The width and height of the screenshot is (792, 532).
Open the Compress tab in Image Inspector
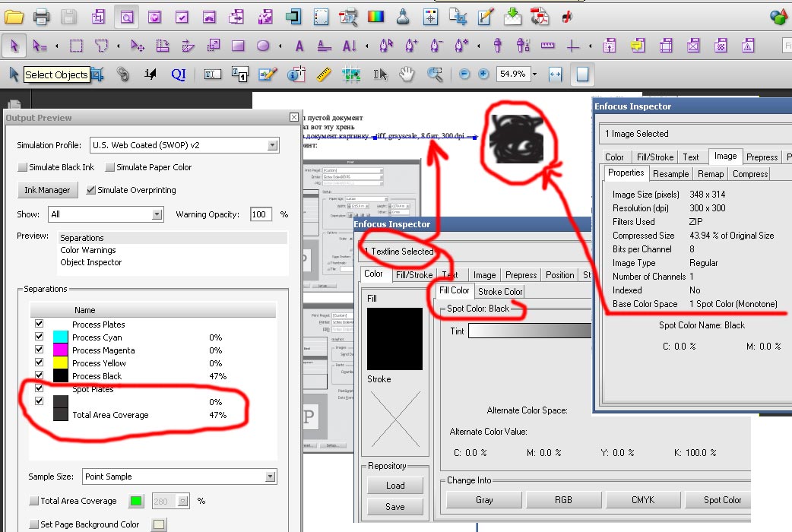pyautogui.click(x=750, y=174)
